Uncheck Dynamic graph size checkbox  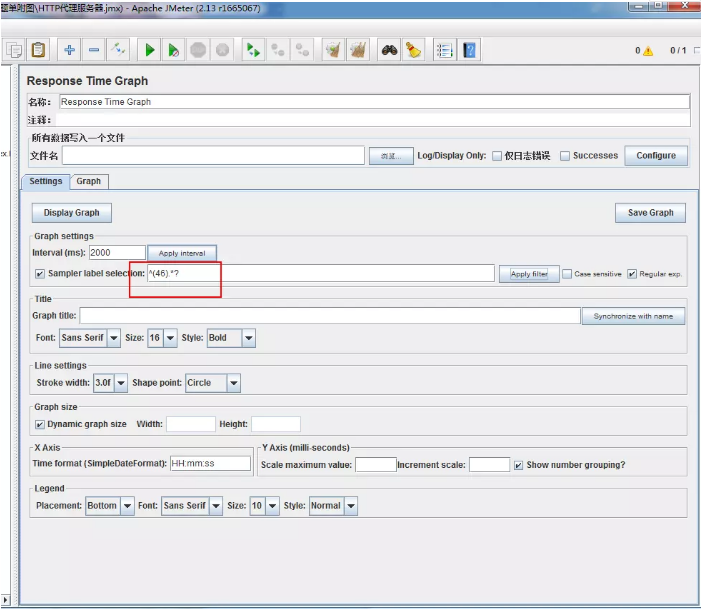(40, 424)
